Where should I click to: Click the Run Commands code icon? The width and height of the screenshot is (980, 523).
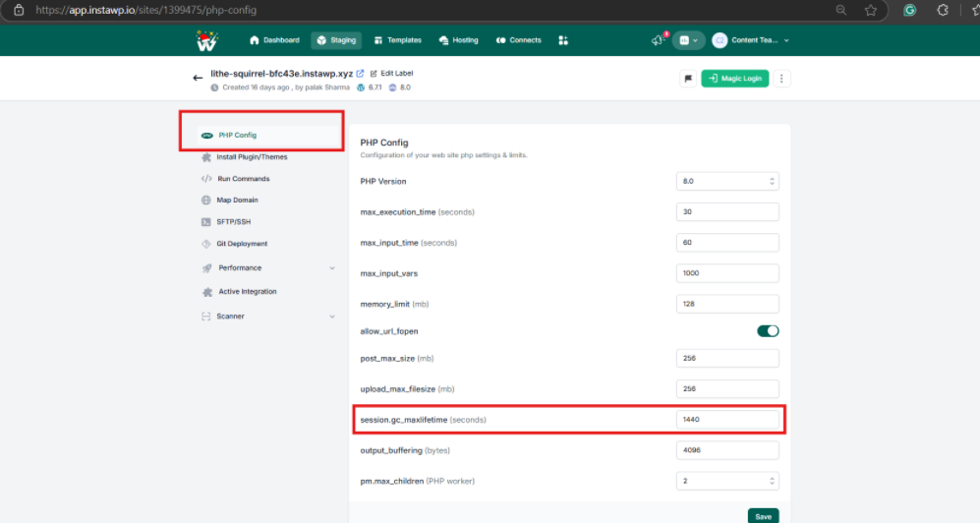[x=206, y=179]
